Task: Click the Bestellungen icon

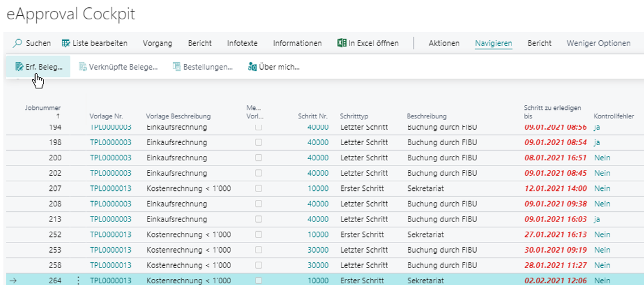Action: [177, 67]
